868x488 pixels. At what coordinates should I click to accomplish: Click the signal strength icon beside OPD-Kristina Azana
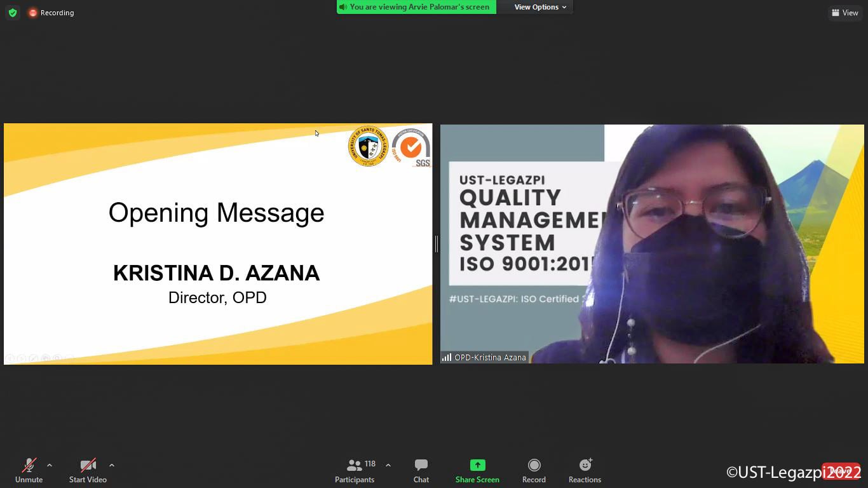click(447, 358)
